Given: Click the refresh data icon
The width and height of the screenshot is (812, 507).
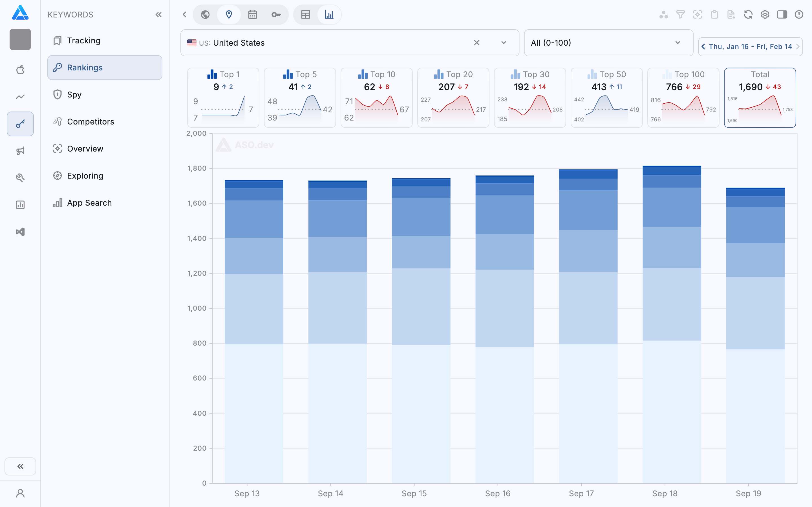Looking at the screenshot, I should pyautogui.click(x=748, y=14).
